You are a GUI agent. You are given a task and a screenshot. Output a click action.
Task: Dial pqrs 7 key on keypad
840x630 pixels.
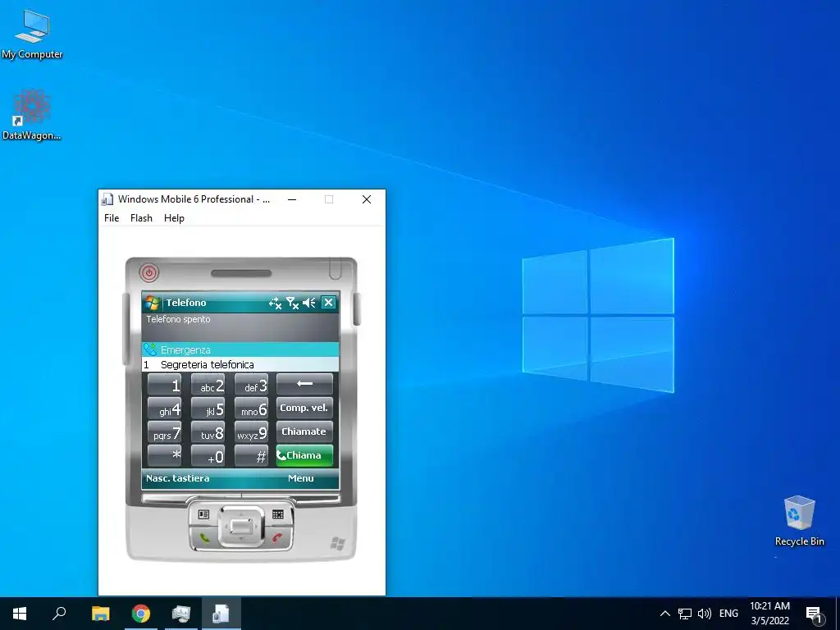pyautogui.click(x=164, y=432)
